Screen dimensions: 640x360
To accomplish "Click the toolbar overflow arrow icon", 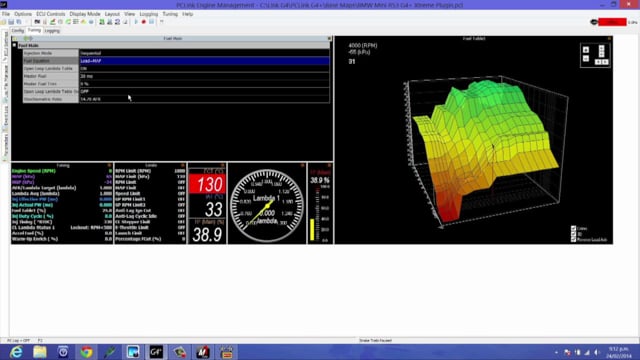I will pyautogui.click(x=162, y=22).
